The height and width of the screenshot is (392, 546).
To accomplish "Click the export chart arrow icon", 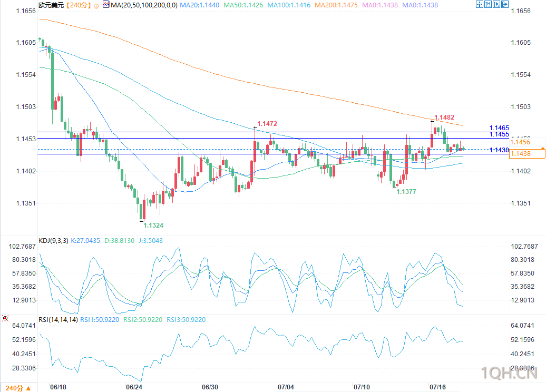I will click(504, 5).
